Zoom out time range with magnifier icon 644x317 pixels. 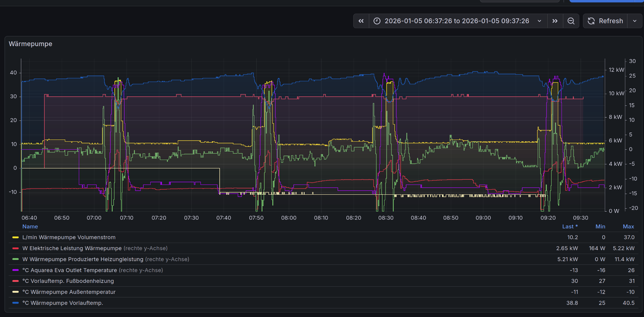click(571, 21)
